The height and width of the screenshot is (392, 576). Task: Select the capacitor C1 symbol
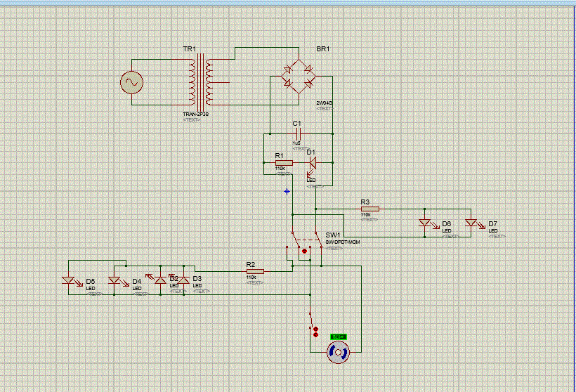tap(297, 133)
